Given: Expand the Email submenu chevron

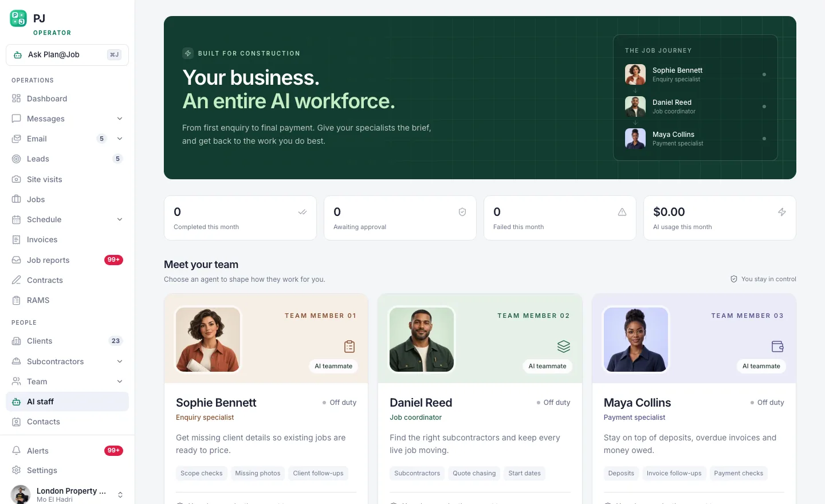Looking at the screenshot, I should point(120,139).
